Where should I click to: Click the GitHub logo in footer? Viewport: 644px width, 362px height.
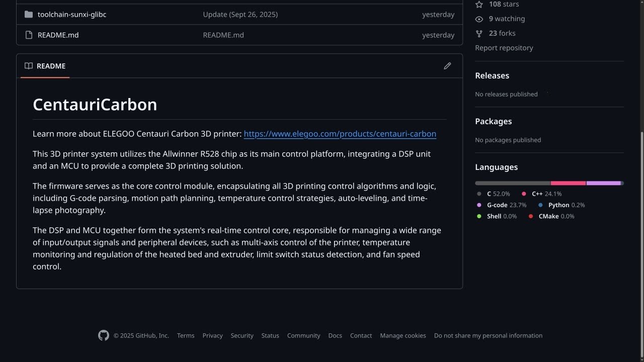coord(104,335)
